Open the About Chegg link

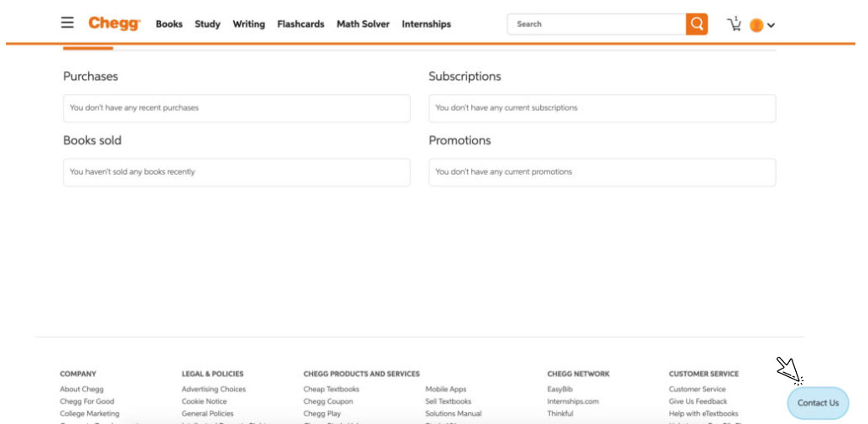pyautogui.click(x=82, y=389)
